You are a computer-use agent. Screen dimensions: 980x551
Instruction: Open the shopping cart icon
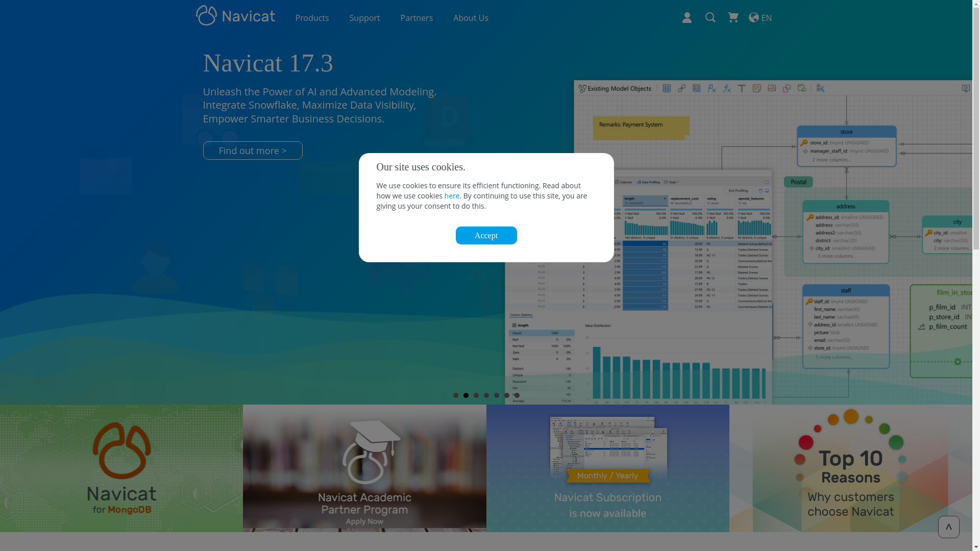[733, 18]
